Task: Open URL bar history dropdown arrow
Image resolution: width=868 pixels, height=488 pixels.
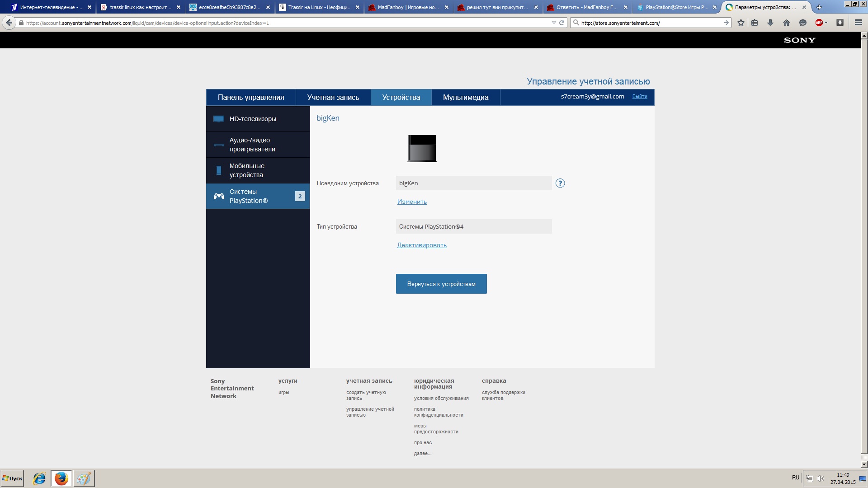Action: [x=554, y=23]
